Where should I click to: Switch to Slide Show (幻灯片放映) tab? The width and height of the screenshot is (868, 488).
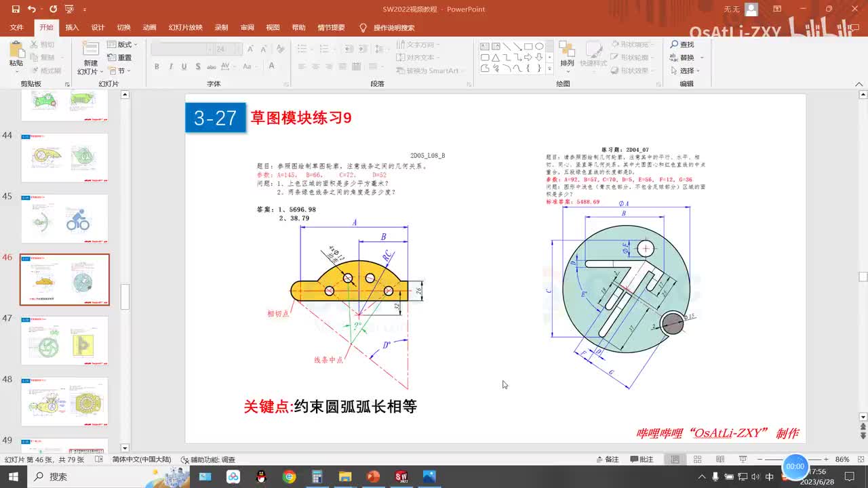(x=185, y=28)
